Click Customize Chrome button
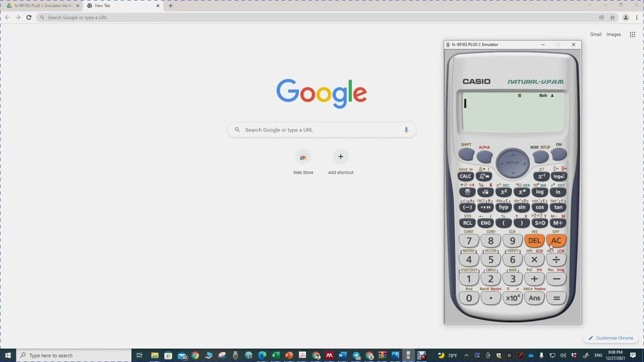644x362 pixels. tap(611, 338)
